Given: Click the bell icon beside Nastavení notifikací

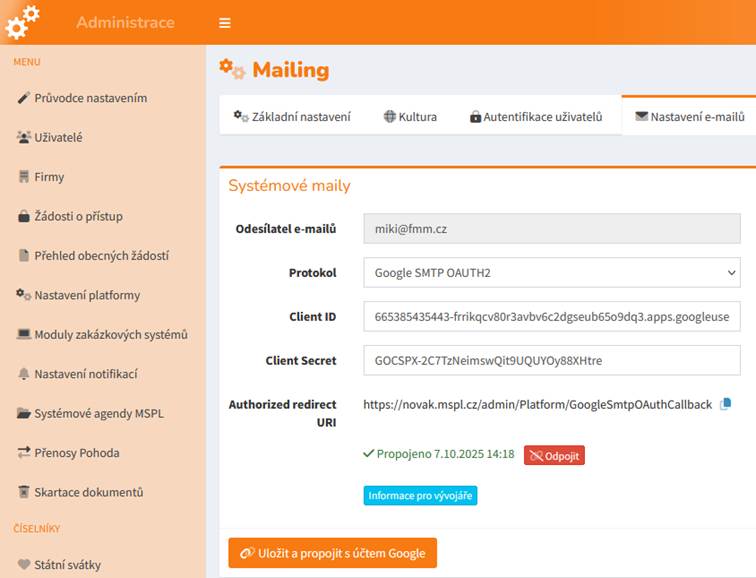Looking at the screenshot, I should click(24, 374).
